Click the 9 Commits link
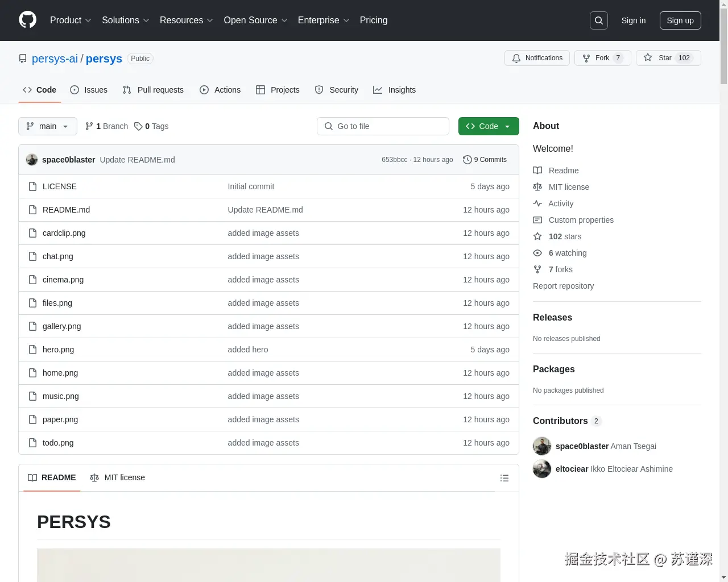 tap(485, 160)
